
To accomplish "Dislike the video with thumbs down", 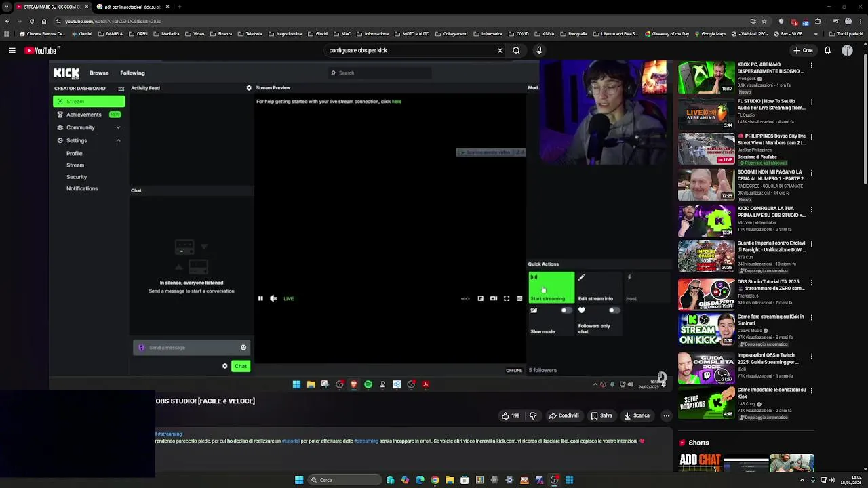I will pyautogui.click(x=533, y=415).
